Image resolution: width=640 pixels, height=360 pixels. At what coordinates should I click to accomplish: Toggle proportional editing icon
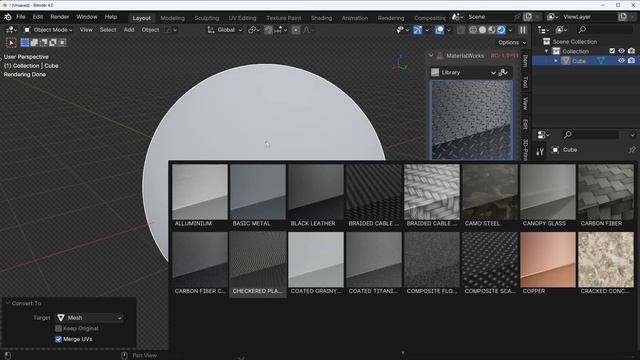pyautogui.click(x=296, y=30)
